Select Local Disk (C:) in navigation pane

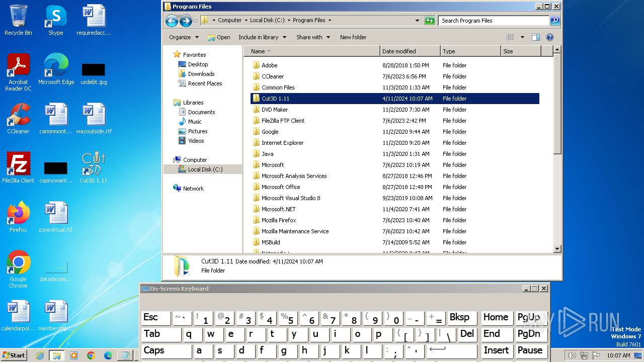205,169
